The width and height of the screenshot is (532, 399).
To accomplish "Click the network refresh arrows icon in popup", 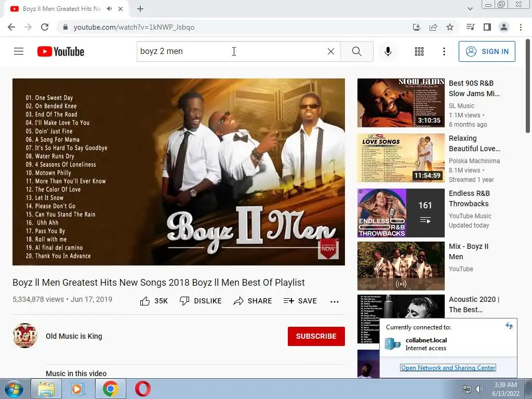I will point(509,326).
